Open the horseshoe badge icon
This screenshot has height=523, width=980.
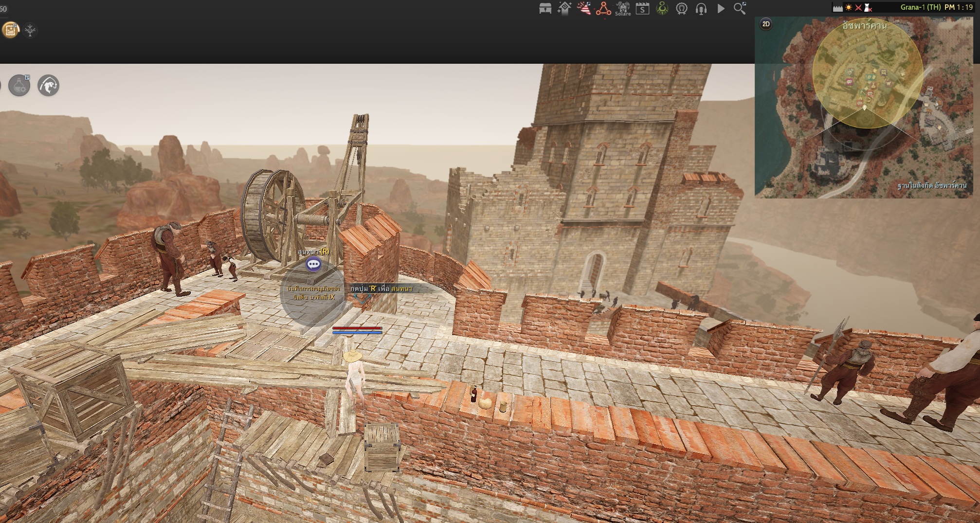(x=682, y=9)
